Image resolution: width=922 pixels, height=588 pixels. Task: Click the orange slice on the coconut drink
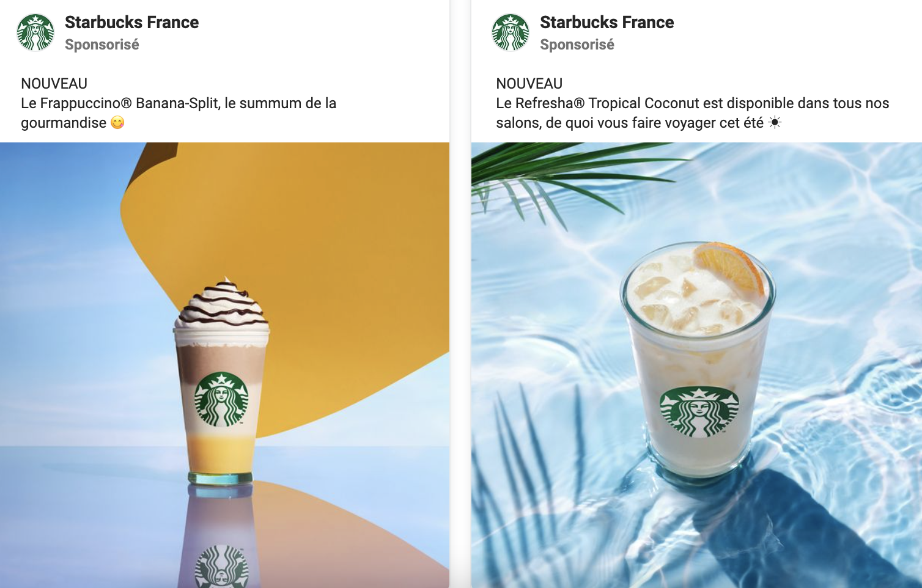point(729,266)
